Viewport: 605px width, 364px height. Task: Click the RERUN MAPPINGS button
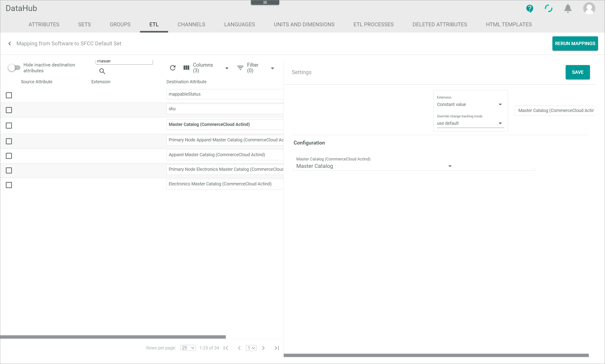[575, 43]
